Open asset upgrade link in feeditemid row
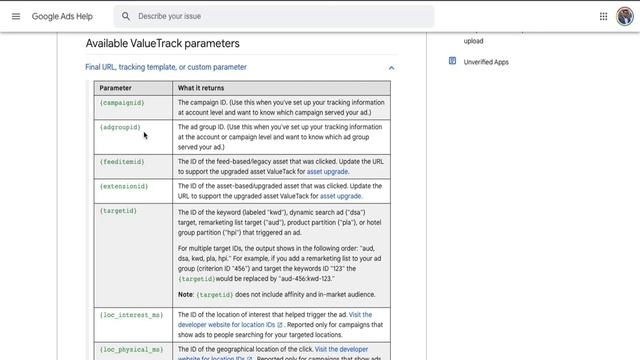 tap(327, 172)
